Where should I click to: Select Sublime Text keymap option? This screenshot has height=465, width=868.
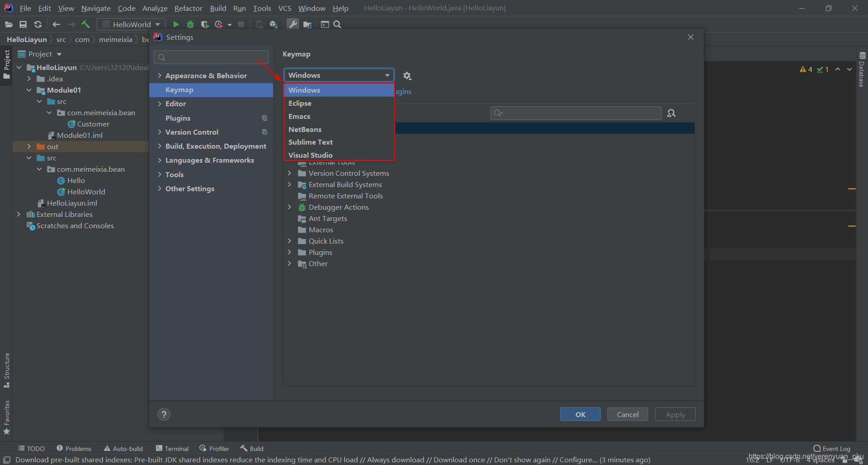(339, 142)
